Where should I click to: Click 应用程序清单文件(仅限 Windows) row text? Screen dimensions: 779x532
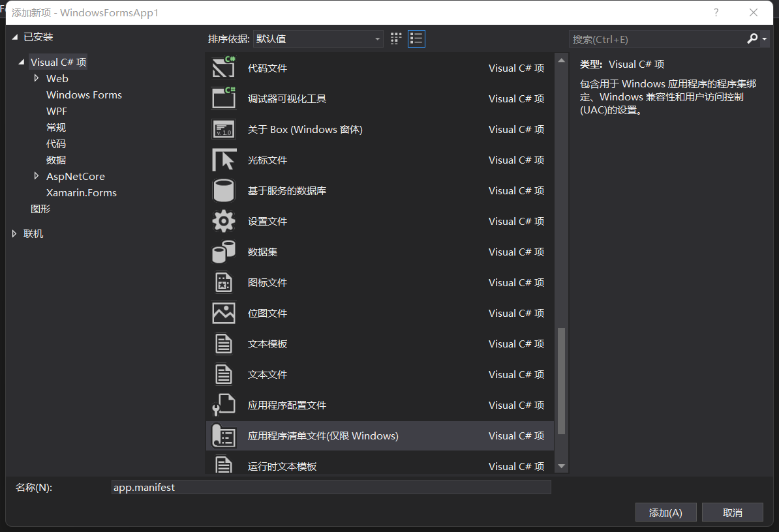click(323, 436)
